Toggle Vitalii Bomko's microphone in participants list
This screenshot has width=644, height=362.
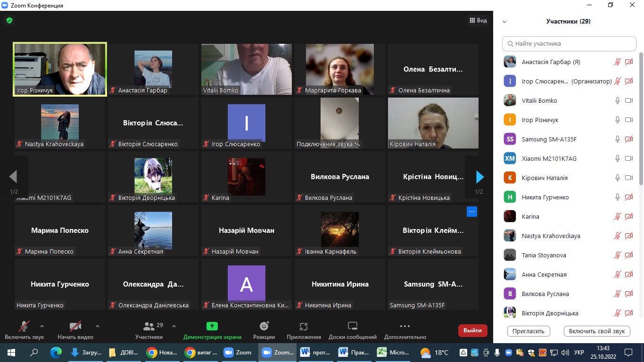pos(617,100)
